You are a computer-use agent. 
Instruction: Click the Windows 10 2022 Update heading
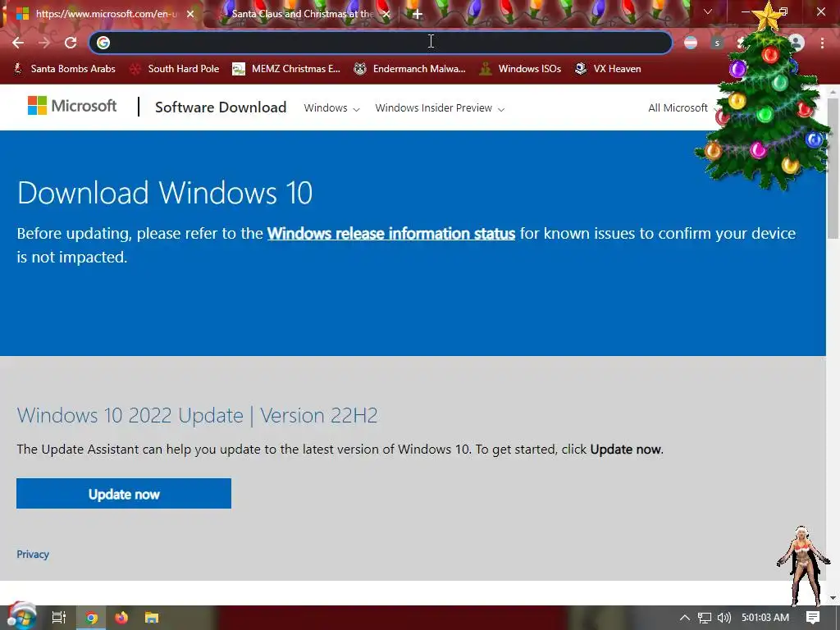pos(197,415)
